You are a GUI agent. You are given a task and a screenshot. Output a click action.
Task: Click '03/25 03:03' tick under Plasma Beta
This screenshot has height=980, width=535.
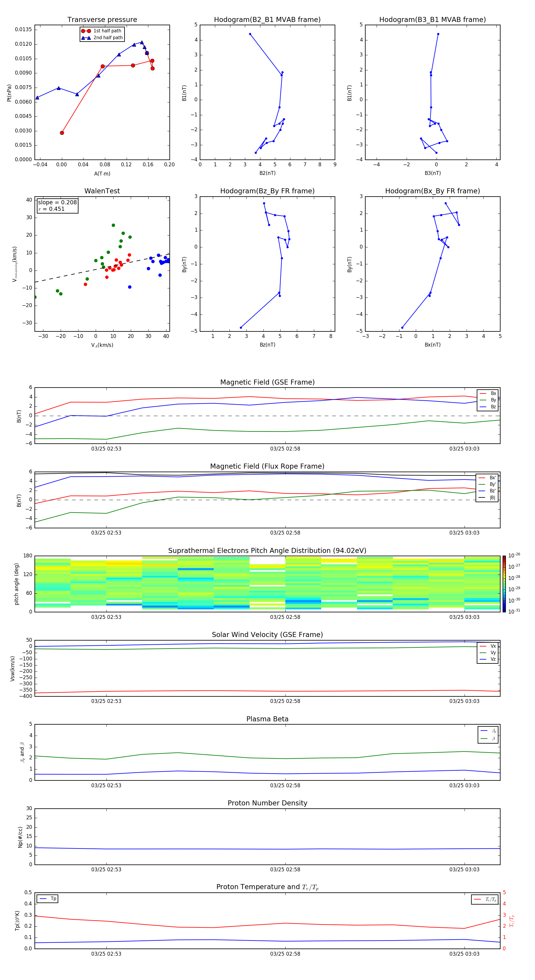coord(464,785)
